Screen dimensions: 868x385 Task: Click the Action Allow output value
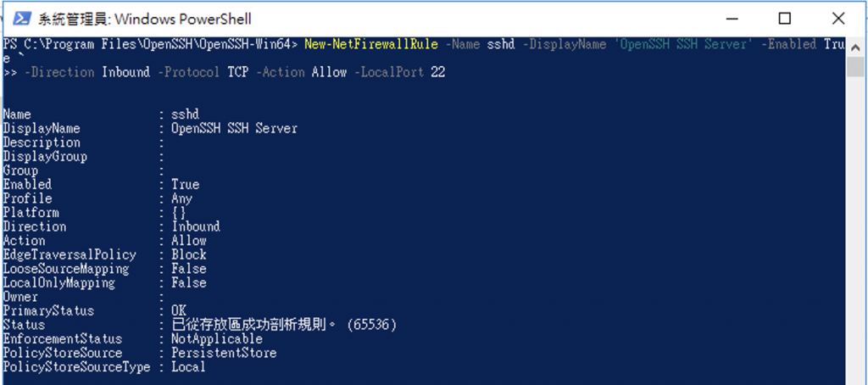[x=189, y=241]
